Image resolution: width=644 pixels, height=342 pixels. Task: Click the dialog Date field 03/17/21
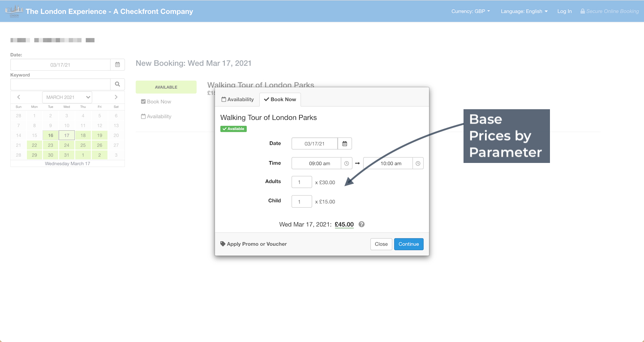tap(314, 144)
